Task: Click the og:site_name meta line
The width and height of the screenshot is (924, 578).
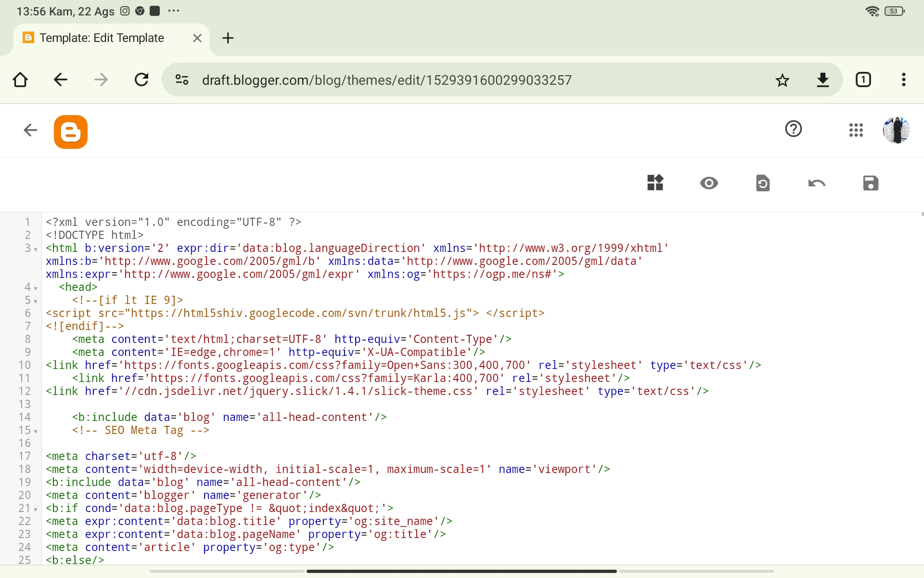Action: point(249,521)
